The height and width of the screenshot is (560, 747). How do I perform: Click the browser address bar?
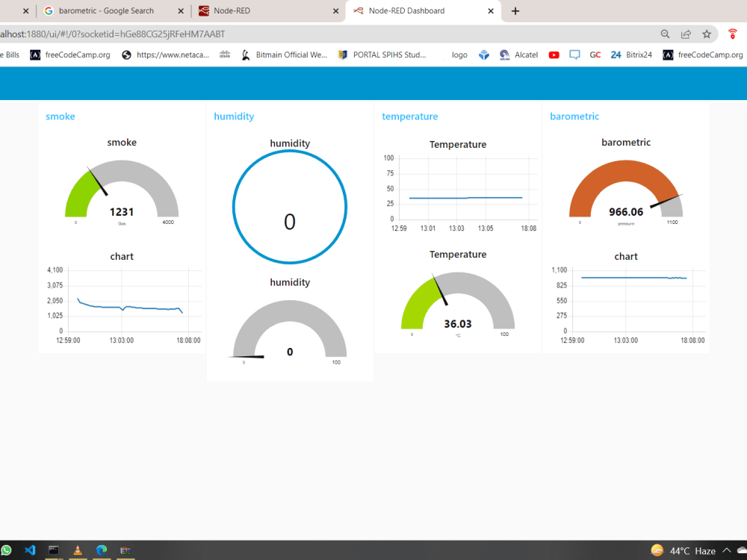299,34
